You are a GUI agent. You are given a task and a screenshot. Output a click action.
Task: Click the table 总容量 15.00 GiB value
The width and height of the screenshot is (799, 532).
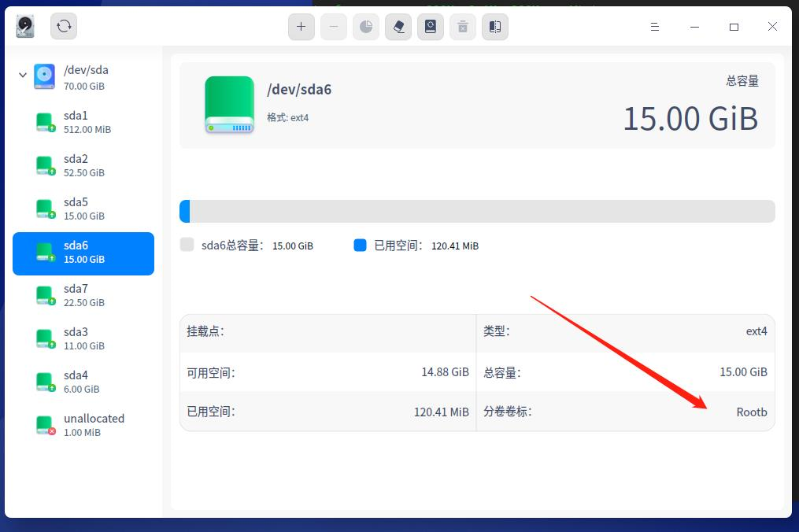(x=743, y=372)
